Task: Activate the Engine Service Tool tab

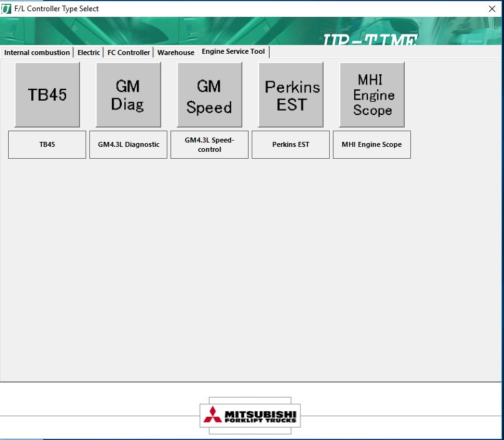Action: coord(234,51)
